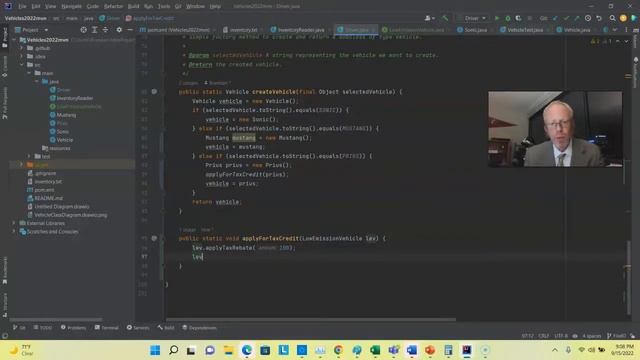Click the Git commit checkmark icon
This screenshot has width=640, height=360.
[x=566, y=18]
